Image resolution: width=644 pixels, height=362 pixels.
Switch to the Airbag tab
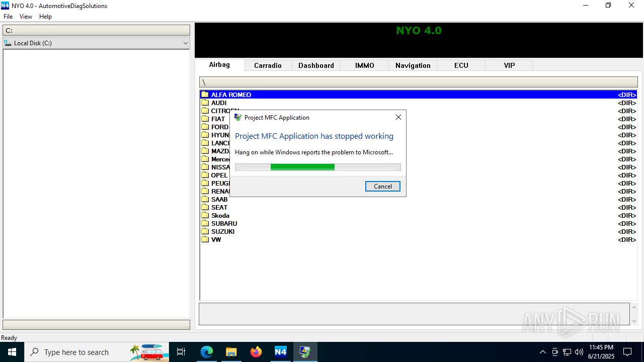tap(219, 65)
